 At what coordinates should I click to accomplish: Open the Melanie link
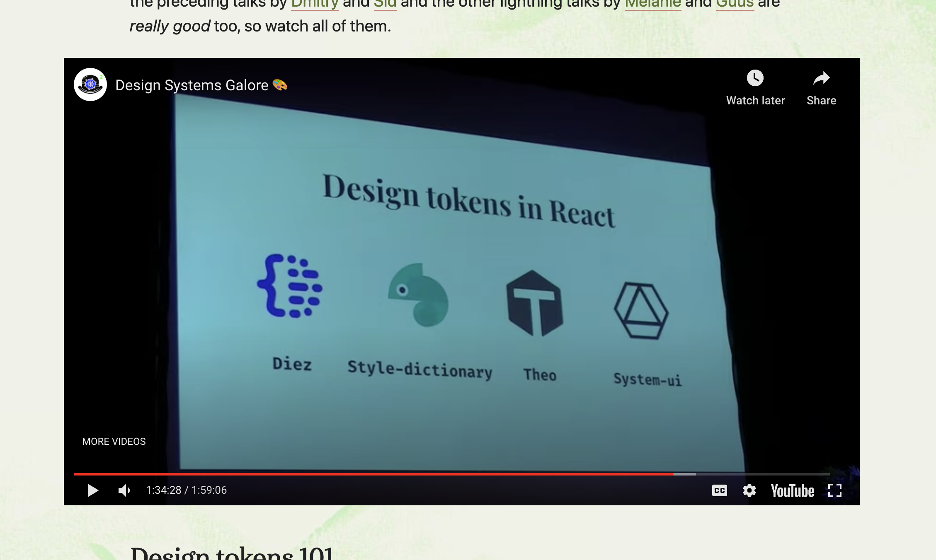pos(653,4)
